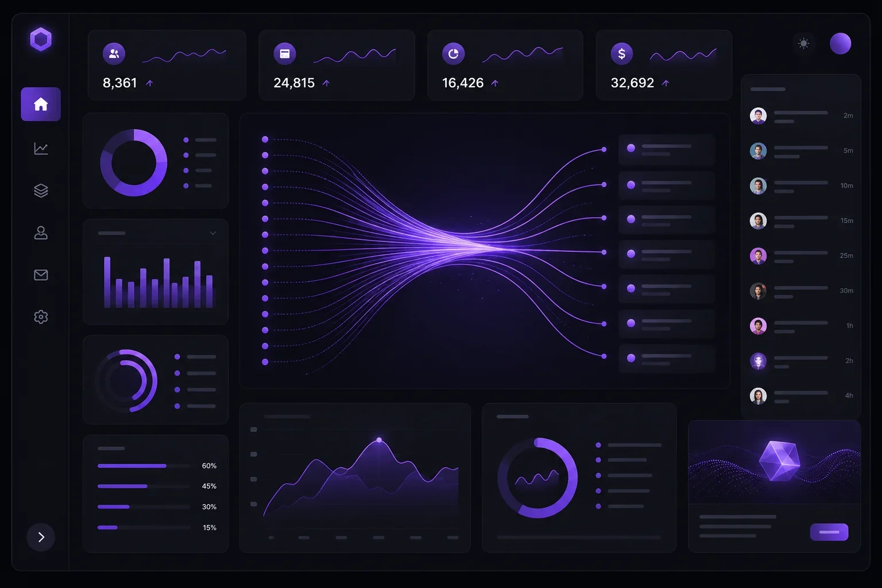
Task: Select the 60% progress bar
Action: click(144, 466)
